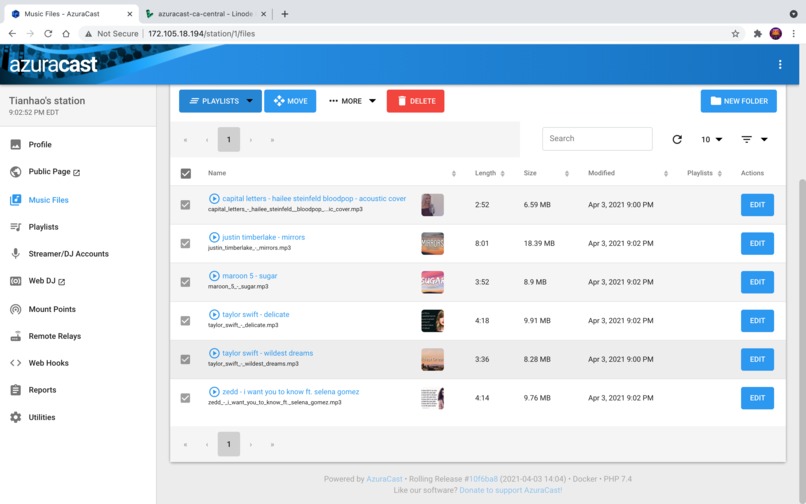Click the sugar album art thumbnail

point(432,282)
